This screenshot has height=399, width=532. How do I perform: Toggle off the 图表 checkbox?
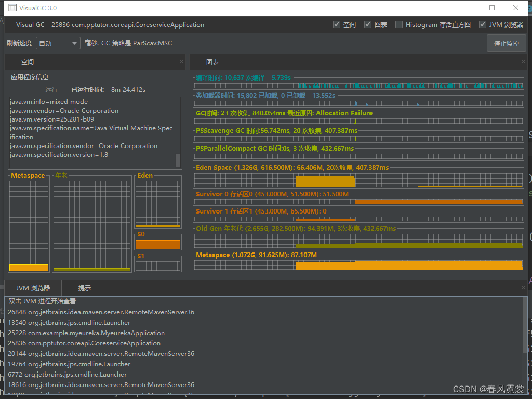click(367, 24)
